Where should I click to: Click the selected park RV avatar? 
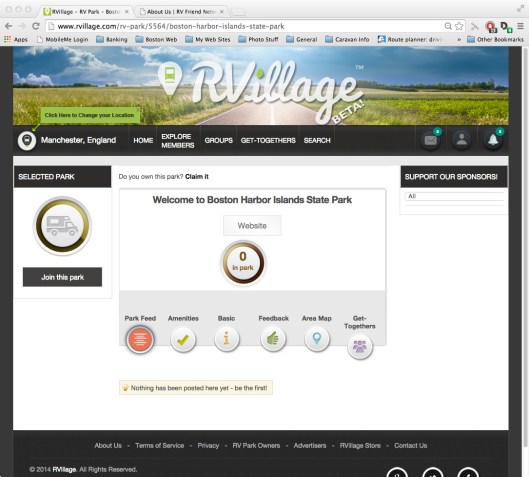click(x=62, y=226)
